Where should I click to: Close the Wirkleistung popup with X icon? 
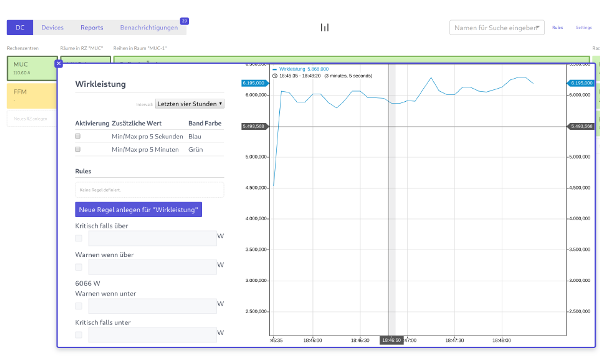[x=59, y=64]
